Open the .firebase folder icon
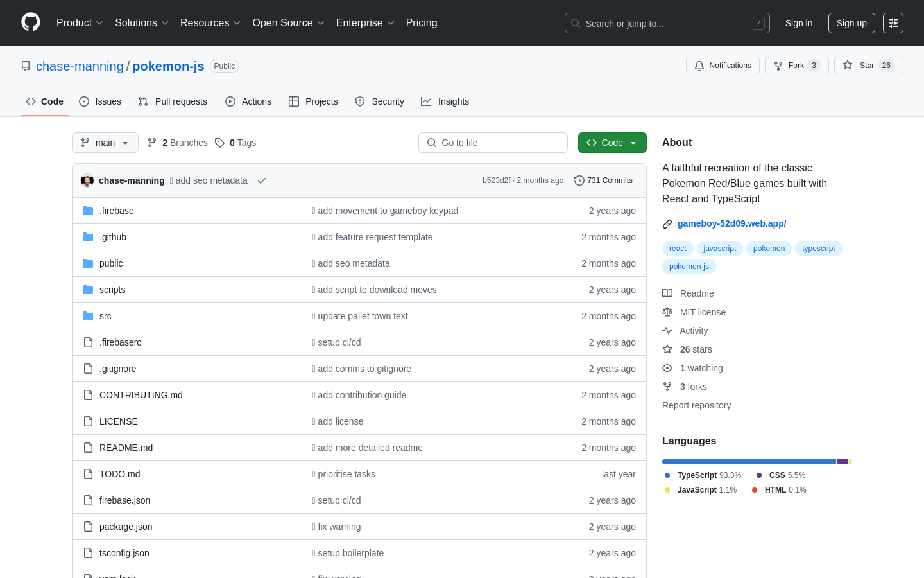The width and height of the screenshot is (924, 578). click(x=88, y=211)
